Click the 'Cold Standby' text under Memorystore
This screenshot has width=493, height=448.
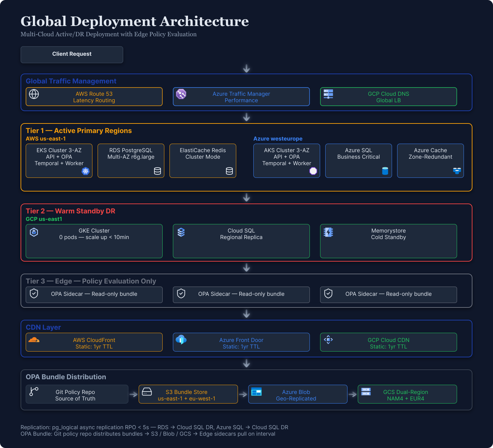pyautogui.click(x=389, y=237)
